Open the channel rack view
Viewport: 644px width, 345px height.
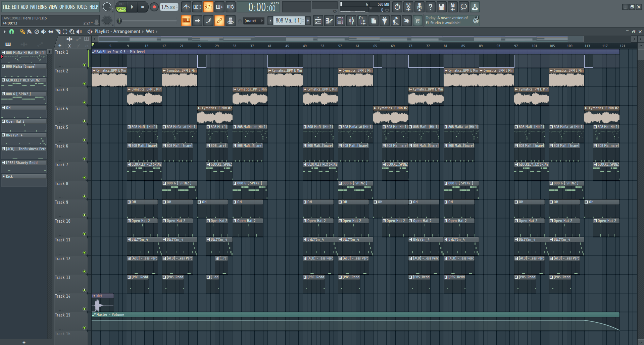click(340, 21)
